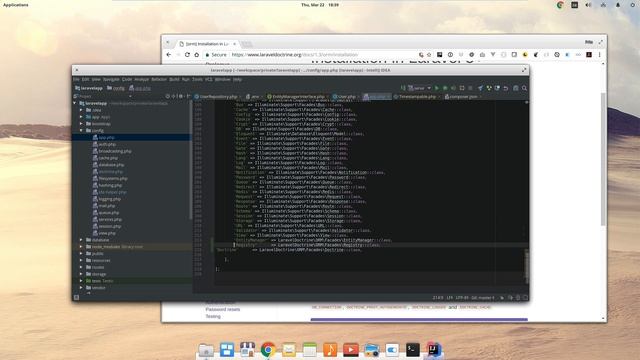
Task: Open the Videos app from the dock
Action: pyautogui.click(x=351, y=350)
